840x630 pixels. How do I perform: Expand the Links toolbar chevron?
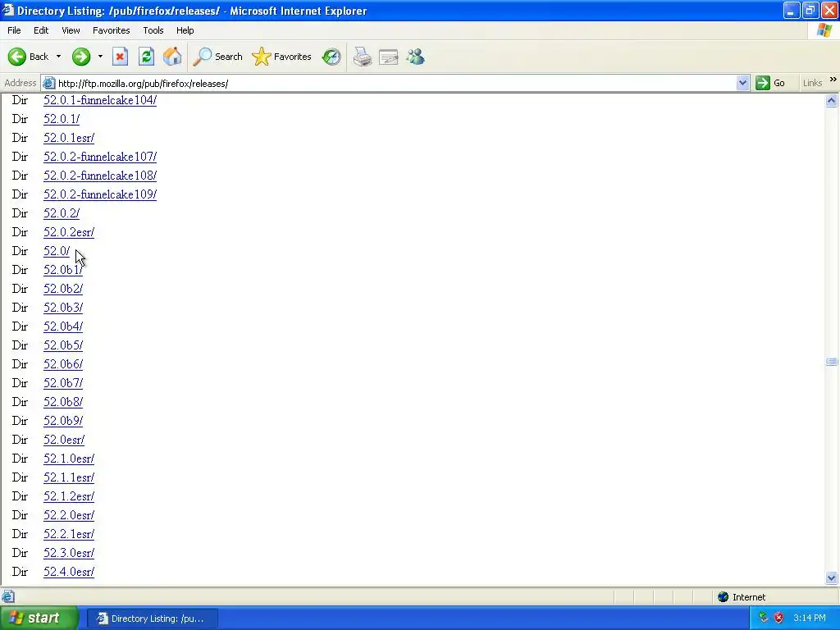833,80
